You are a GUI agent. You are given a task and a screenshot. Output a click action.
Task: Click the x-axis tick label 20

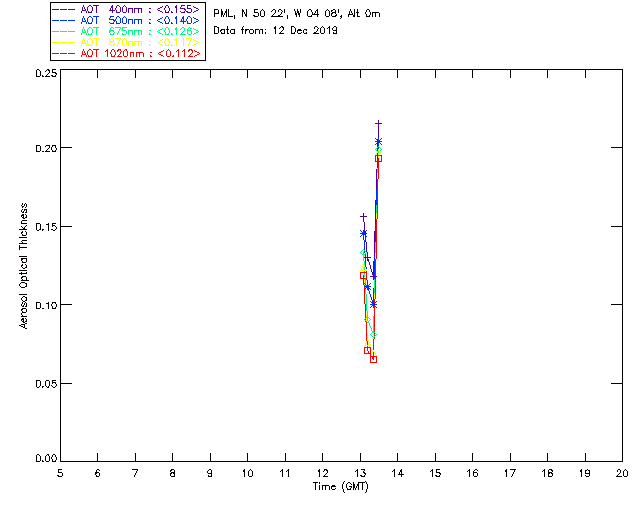pyautogui.click(x=622, y=473)
